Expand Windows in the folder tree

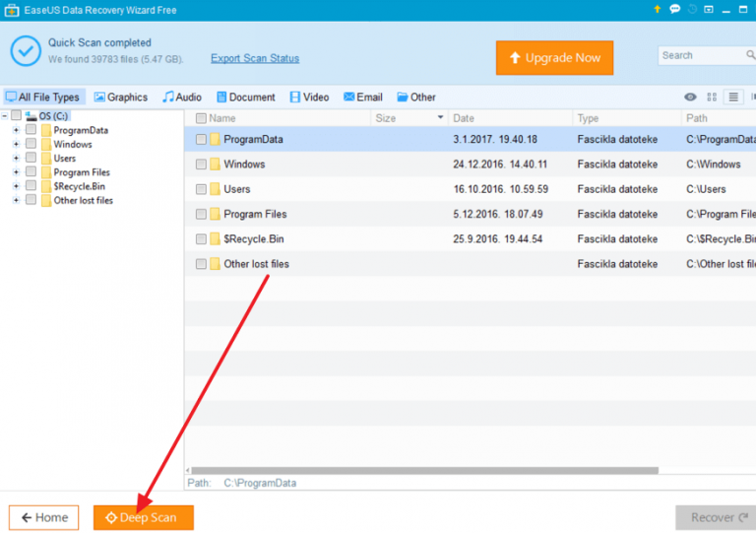16,144
